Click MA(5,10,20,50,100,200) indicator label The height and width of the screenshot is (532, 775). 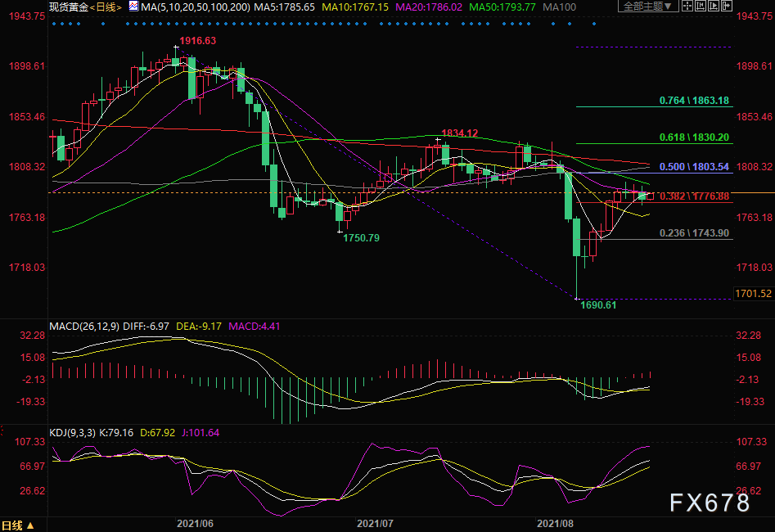[196, 7]
